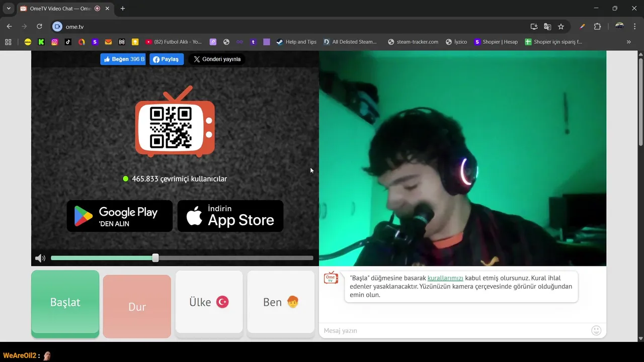This screenshot has height=362, width=644.
Task: Open the globe bookmark icon left of the infinity bookmark
Action: tap(226, 42)
